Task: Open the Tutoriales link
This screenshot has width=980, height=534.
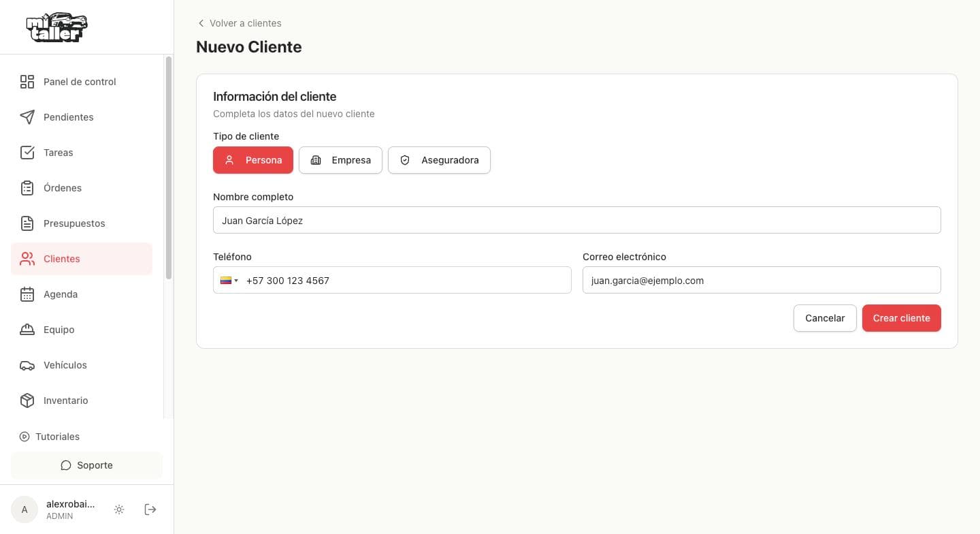Action: (x=49, y=437)
